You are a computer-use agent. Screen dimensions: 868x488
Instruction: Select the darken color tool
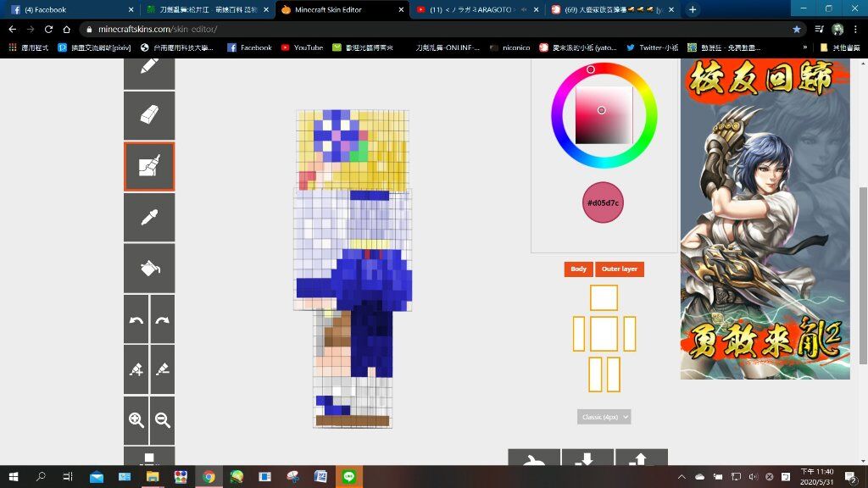pyautogui.click(x=163, y=369)
